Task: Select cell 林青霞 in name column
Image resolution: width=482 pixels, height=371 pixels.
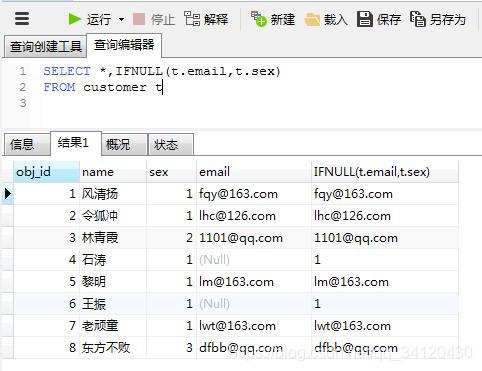Action: point(113,238)
